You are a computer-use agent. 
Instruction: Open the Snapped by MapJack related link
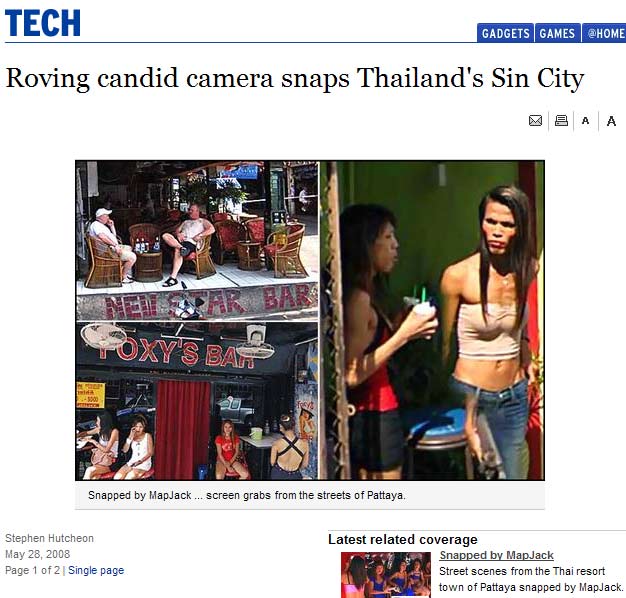coord(496,555)
